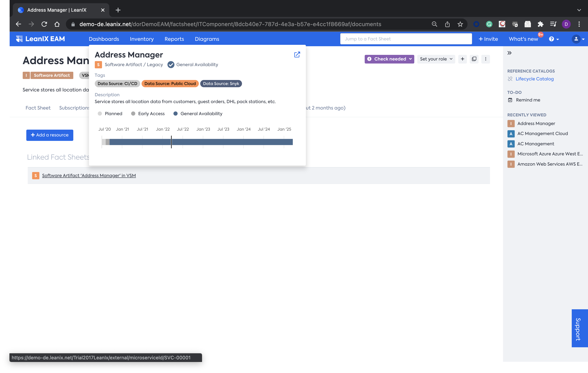Click the LeanIX EAM logo
The image size is (588, 373).
[41, 39]
